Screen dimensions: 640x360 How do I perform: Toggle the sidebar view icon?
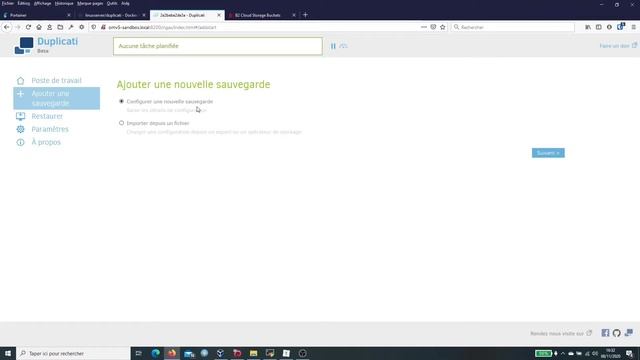[598, 27]
